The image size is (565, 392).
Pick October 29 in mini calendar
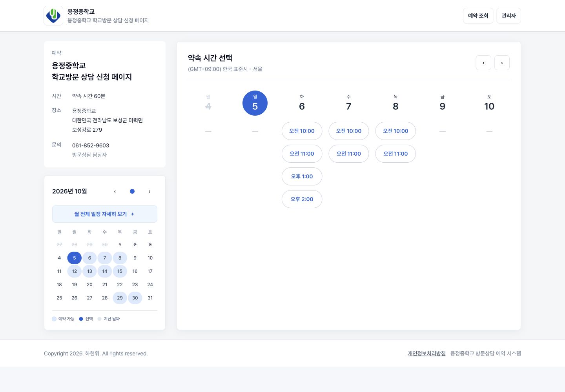coord(120,298)
